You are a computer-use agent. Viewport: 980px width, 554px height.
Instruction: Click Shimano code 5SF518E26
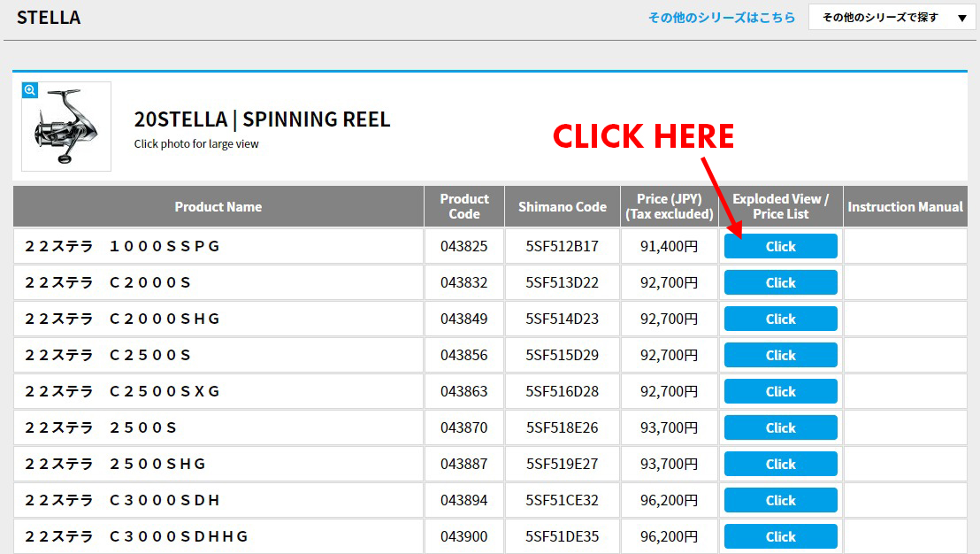click(x=562, y=427)
